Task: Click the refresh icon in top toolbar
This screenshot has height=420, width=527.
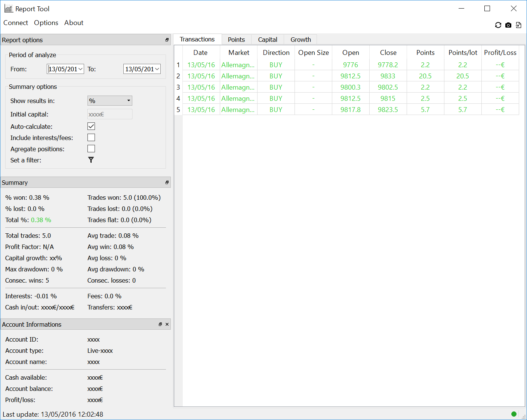Action: pos(498,25)
